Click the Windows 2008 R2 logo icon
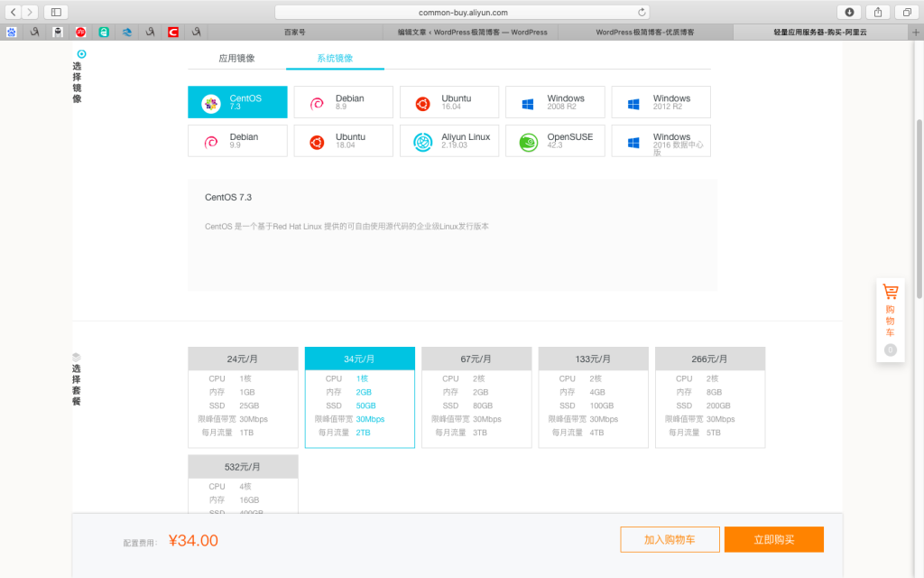This screenshot has height=578, width=924. [x=528, y=104]
